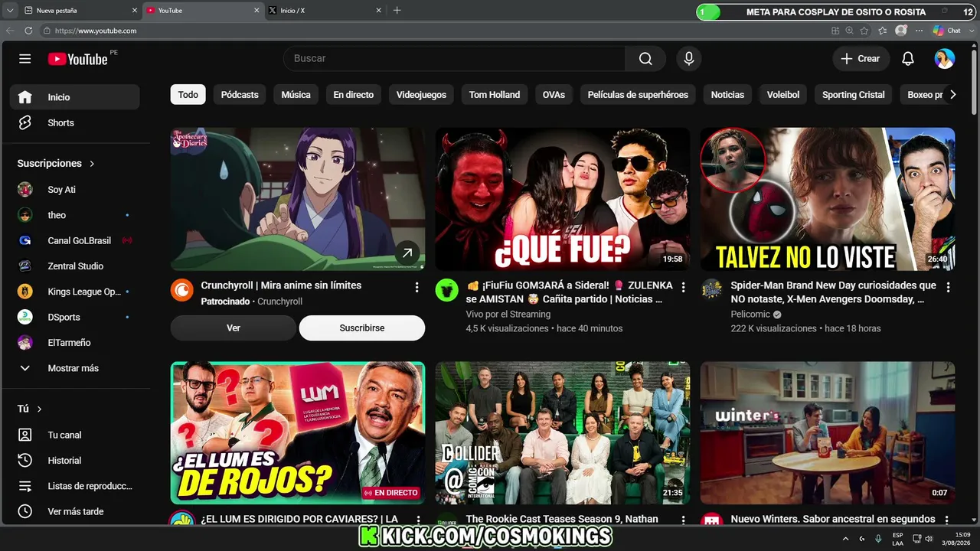Select the Videojuegos filter chip
The height and width of the screenshot is (551, 980).
[421, 95]
